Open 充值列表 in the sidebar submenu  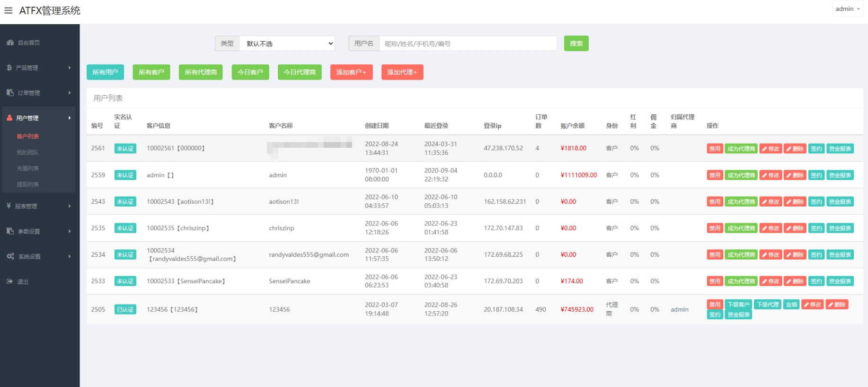(x=28, y=169)
